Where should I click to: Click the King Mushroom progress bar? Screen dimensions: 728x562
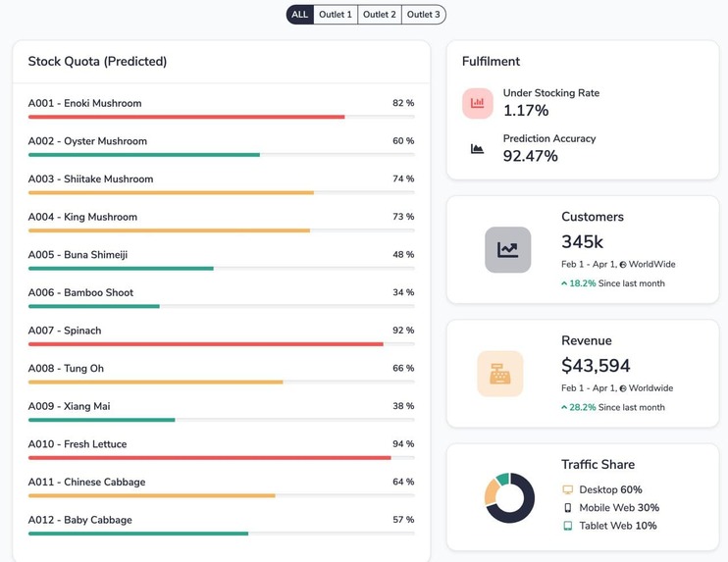point(222,230)
